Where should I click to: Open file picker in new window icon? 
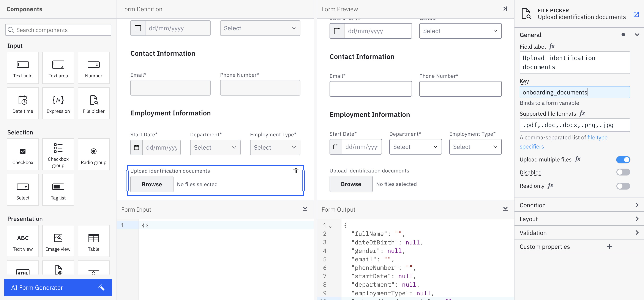636,14
